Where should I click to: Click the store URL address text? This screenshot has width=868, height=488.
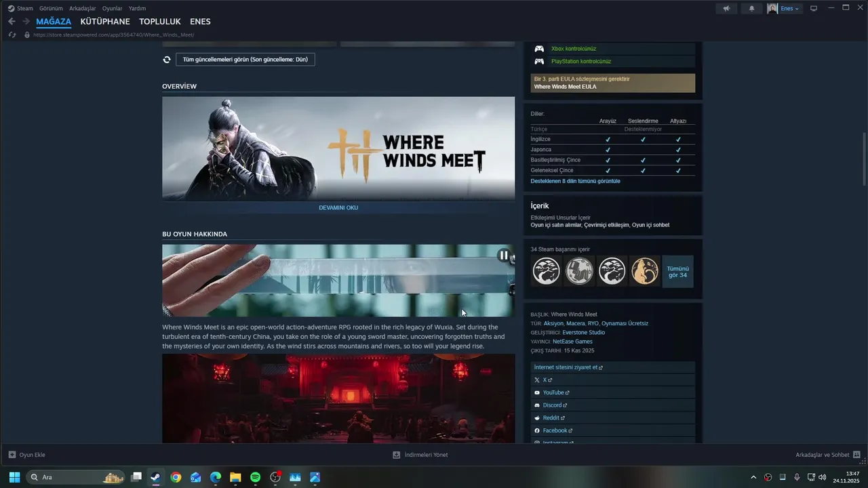[x=113, y=35]
